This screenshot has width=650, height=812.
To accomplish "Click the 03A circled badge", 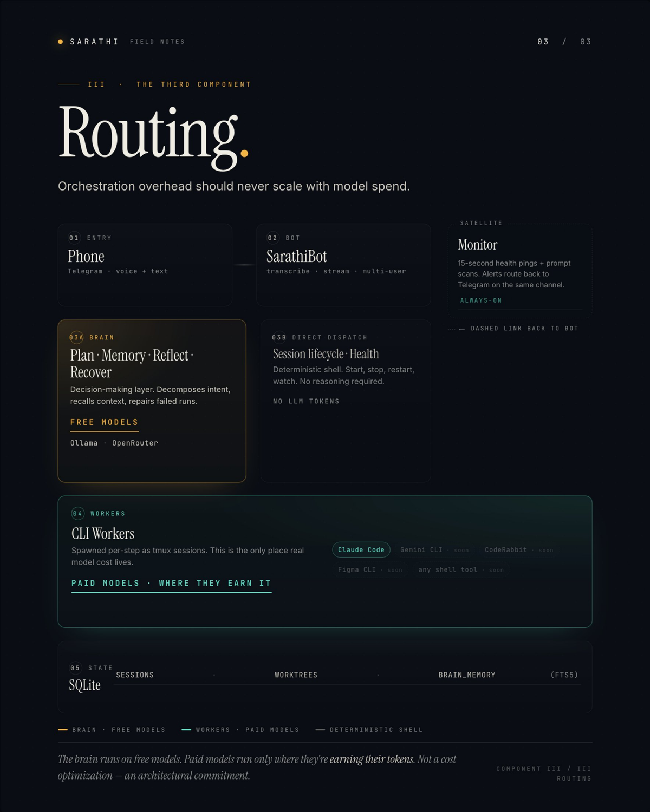I will 76,337.
